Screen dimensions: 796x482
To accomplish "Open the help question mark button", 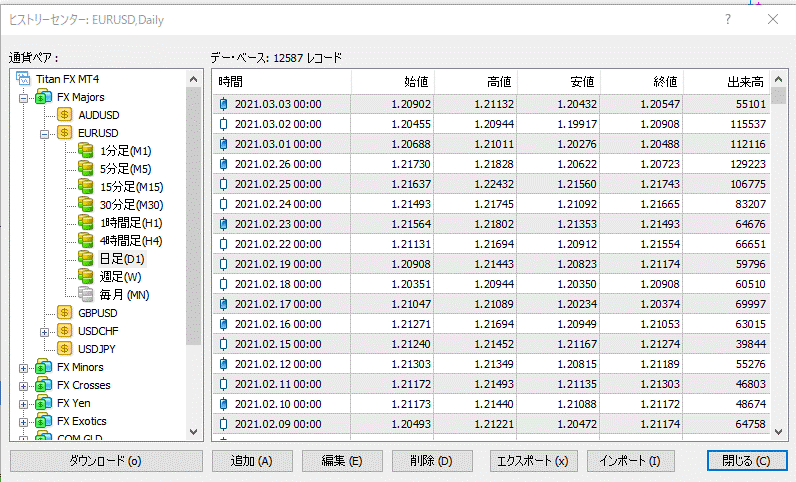I will click(728, 19).
